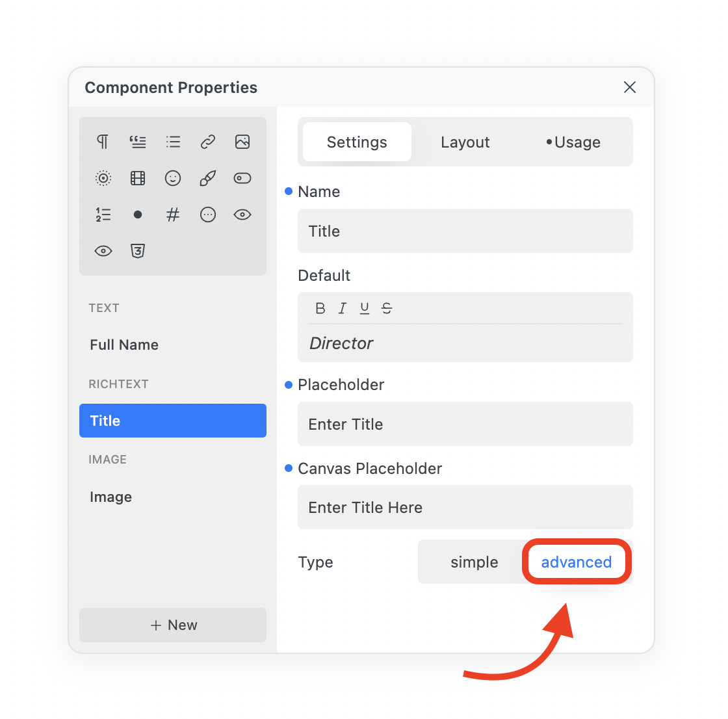
Task: Choose the smiley emoji property icon
Action: 173,178
